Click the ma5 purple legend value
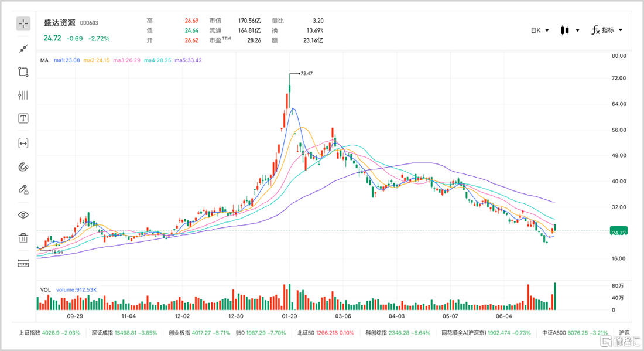This screenshot has width=644, height=351. coord(188,60)
